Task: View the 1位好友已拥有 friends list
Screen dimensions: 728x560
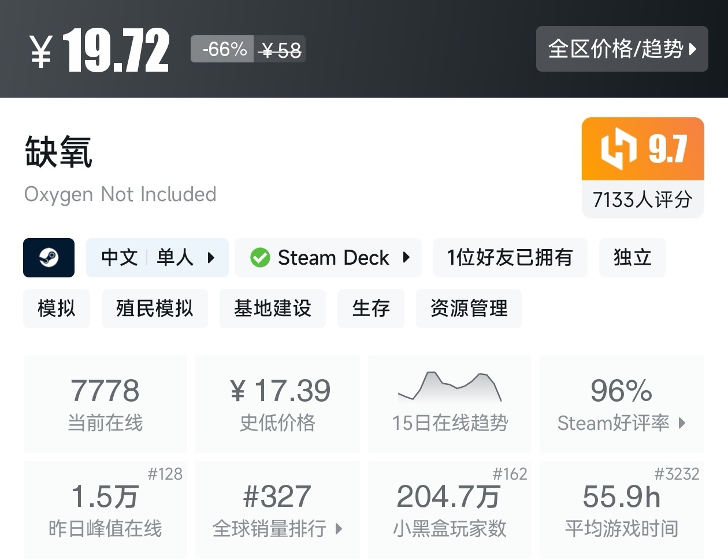Action: coord(510,258)
